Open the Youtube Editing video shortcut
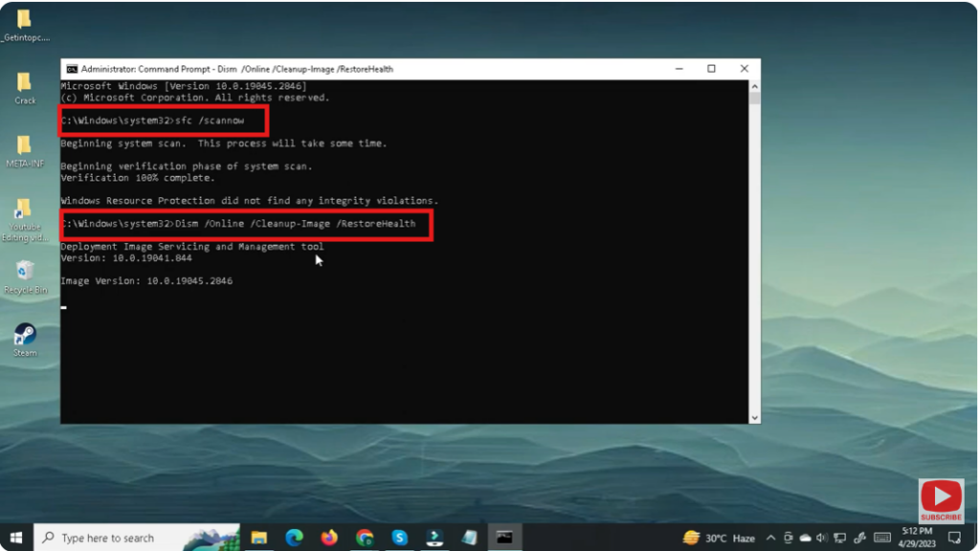This screenshot has height=551, width=980. click(x=25, y=210)
